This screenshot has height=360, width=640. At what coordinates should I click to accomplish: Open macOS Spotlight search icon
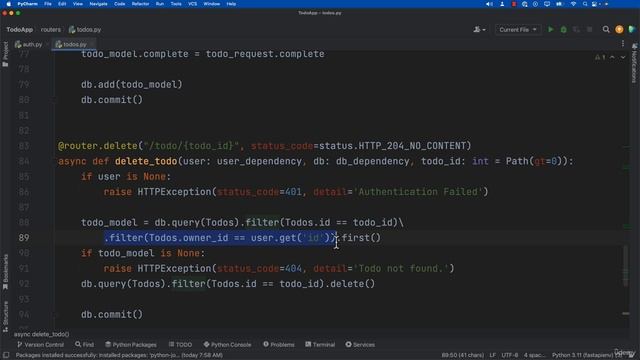(585, 4)
